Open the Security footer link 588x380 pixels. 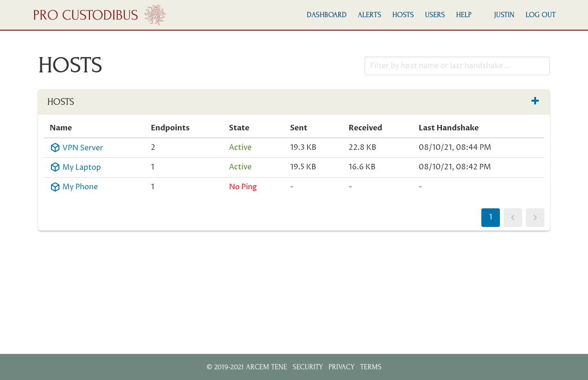click(x=307, y=367)
